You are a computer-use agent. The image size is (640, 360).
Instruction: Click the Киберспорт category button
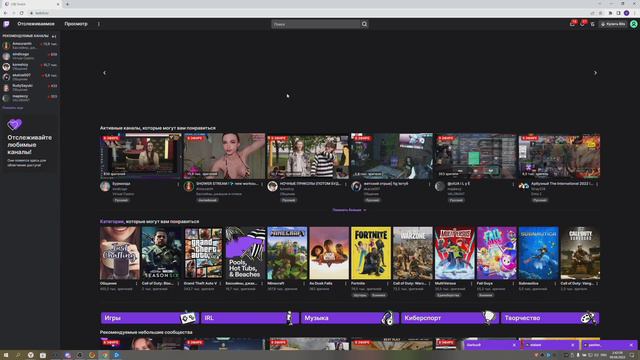[449, 318]
